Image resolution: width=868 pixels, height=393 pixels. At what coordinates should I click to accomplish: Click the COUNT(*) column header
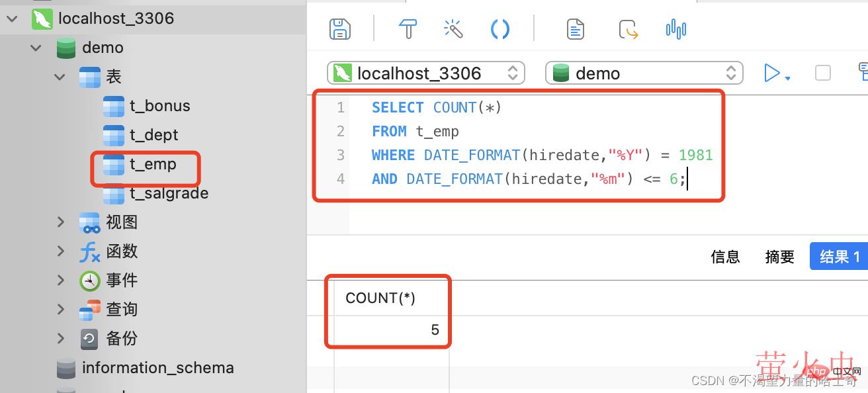click(381, 298)
